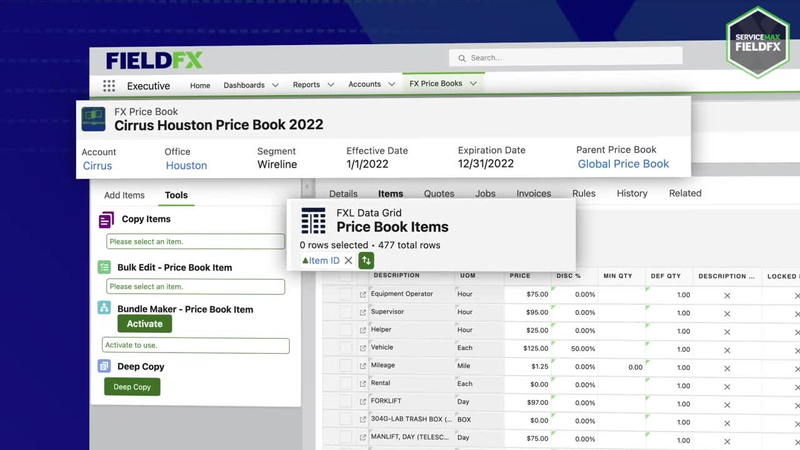
Task: Open Rental row link icon
Action: point(363,384)
